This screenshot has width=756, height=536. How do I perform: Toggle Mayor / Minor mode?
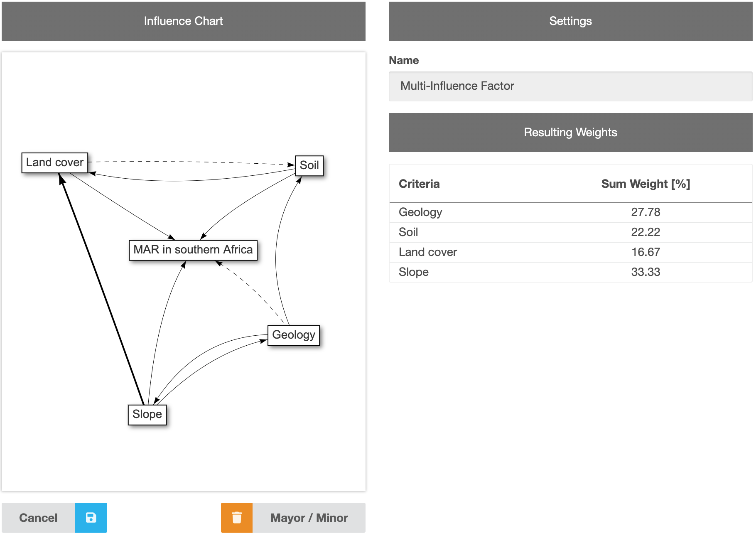point(309,517)
